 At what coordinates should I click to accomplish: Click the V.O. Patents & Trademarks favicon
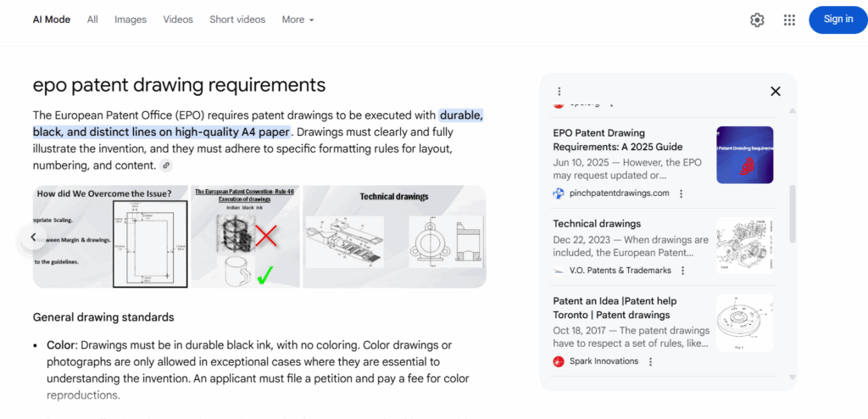[x=559, y=271]
